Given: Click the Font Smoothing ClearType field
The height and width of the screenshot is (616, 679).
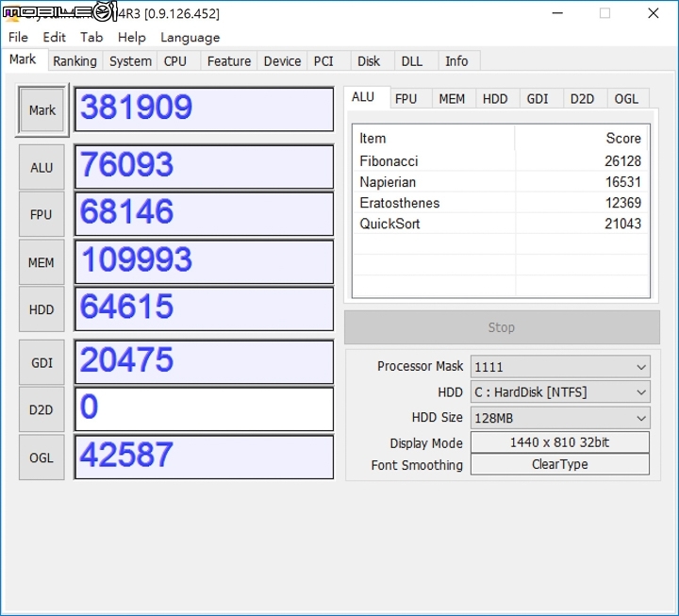Looking at the screenshot, I should 560,464.
